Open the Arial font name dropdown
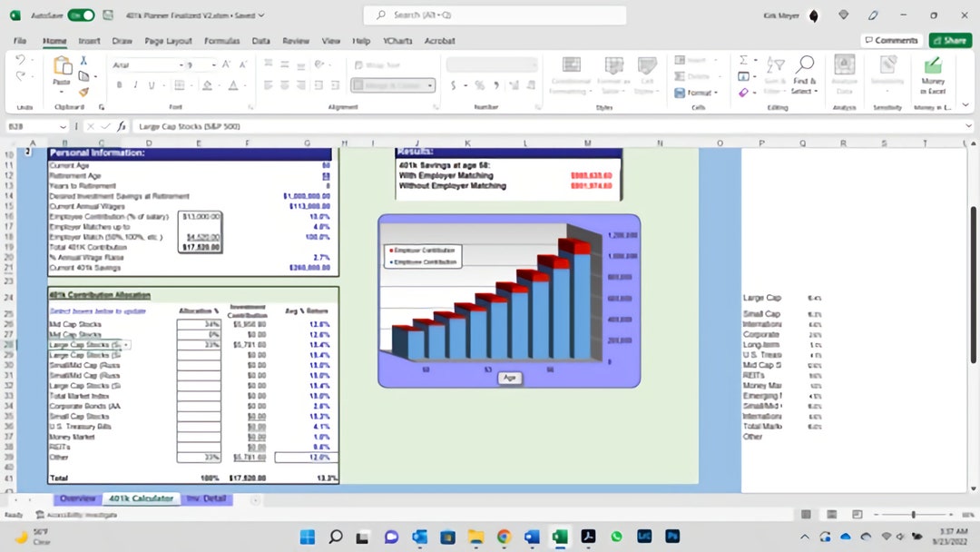Image resolution: width=980 pixels, height=552 pixels. click(181, 64)
